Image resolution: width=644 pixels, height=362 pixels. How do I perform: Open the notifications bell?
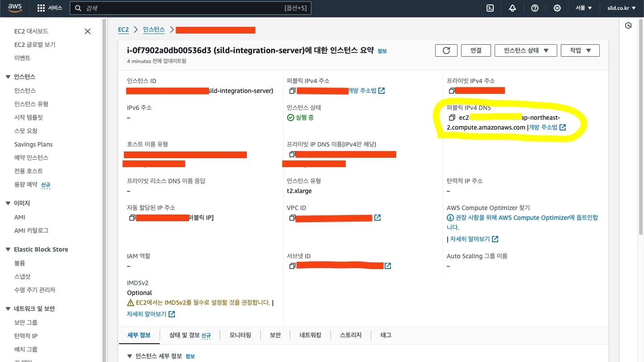click(513, 8)
